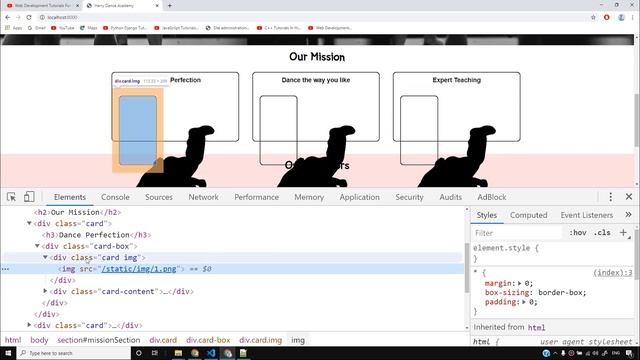This screenshot has height=360, width=640.
Task: Show more Styles pane tabs chevron
Action: [628, 215]
